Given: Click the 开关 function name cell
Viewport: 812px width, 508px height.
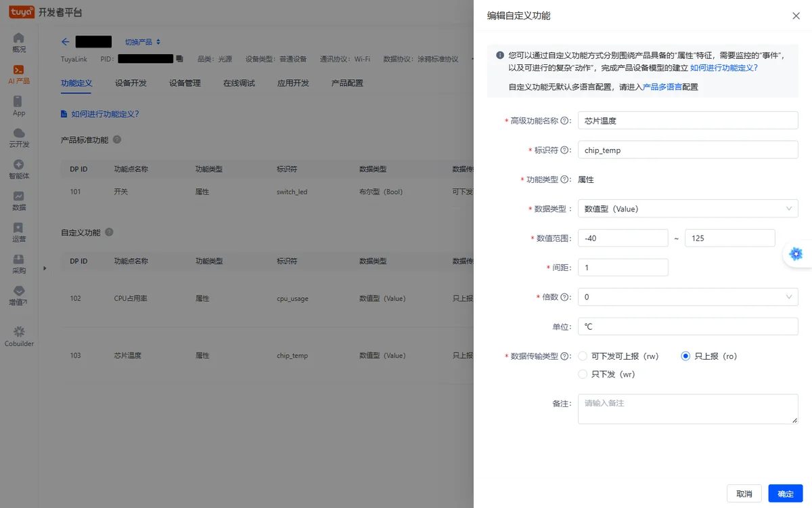Looking at the screenshot, I should [x=120, y=192].
